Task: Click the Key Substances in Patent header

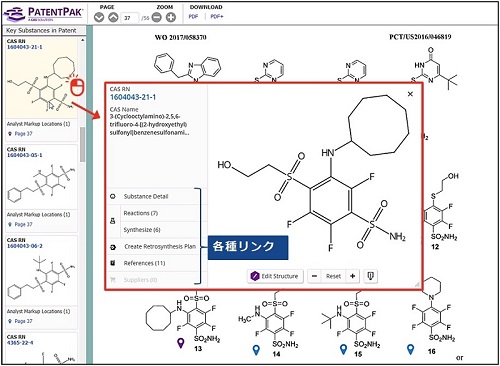Action: 41,31
